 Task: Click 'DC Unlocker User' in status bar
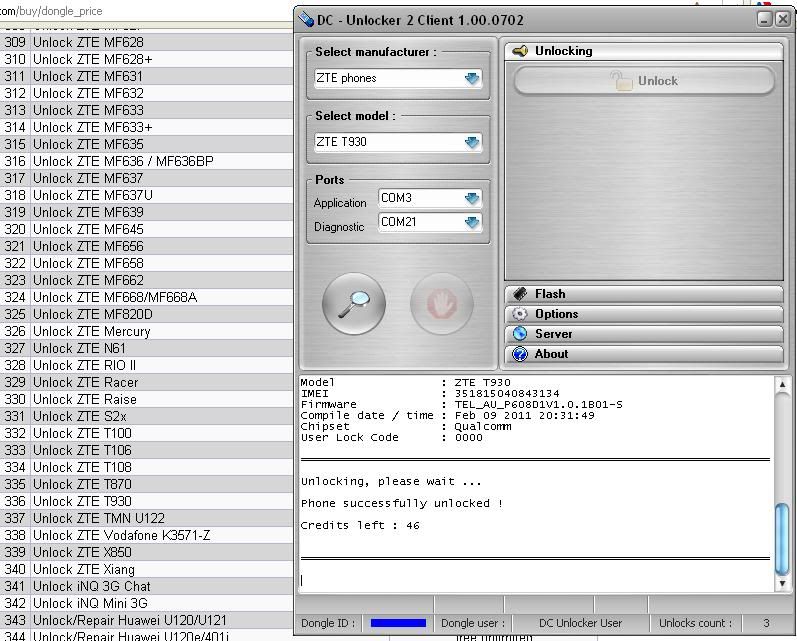click(x=580, y=623)
